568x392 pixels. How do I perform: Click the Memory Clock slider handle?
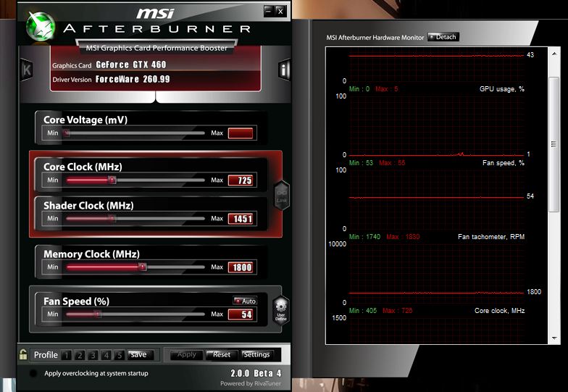click(142, 267)
